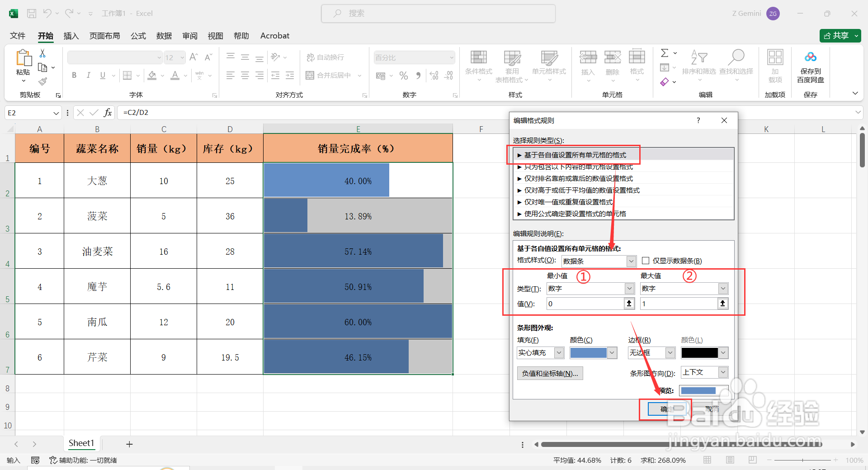Click the Fill Color bucket icon
Image resolution: width=868 pixels, height=470 pixels.
[152, 75]
